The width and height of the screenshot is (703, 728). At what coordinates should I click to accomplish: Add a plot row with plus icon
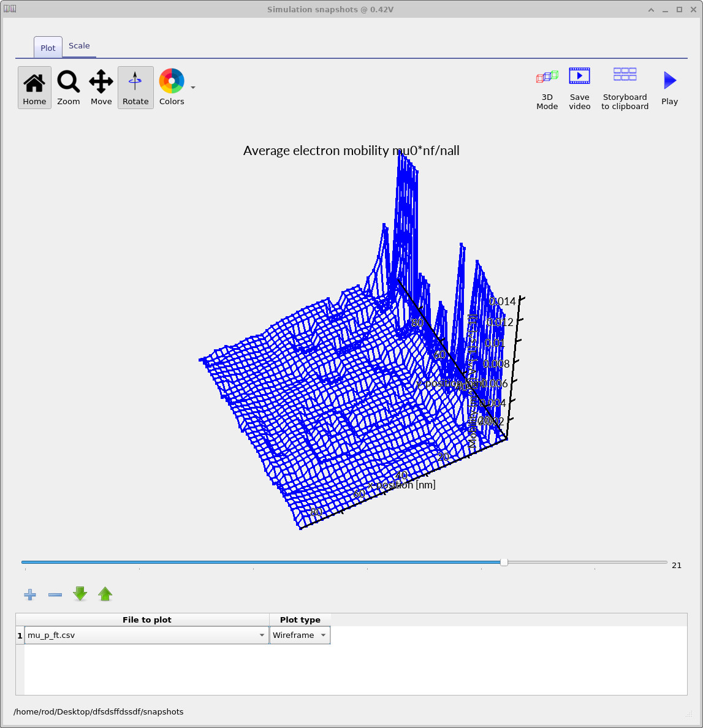click(30, 594)
